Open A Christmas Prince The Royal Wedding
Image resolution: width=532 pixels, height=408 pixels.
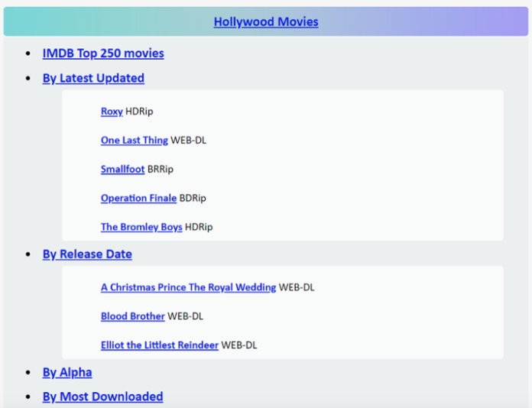click(188, 287)
